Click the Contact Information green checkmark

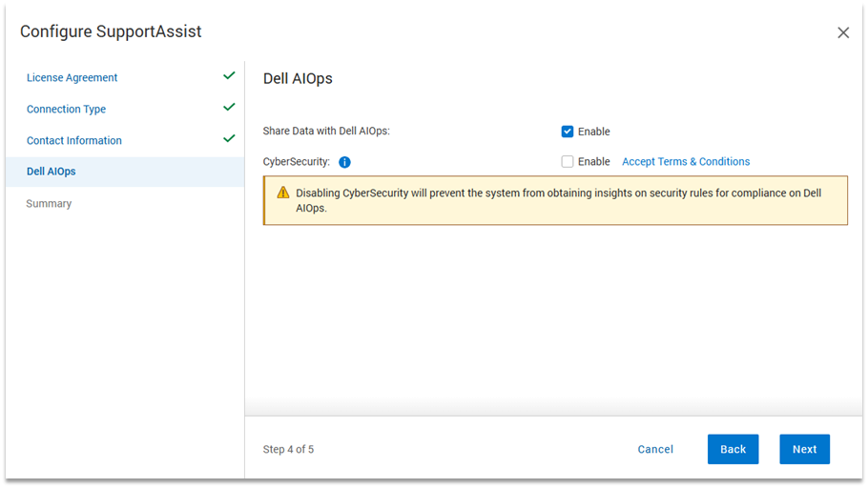tap(229, 139)
